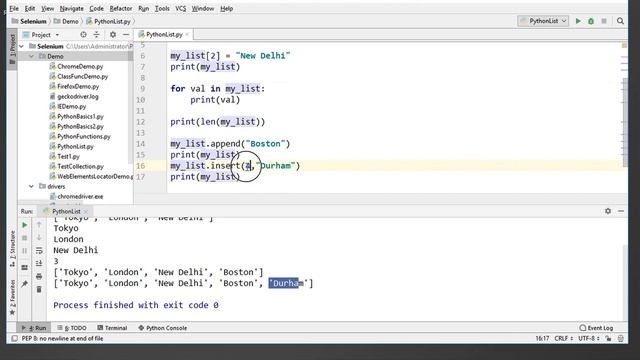Click the Down stack trace arrow icon
The height and width of the screenshot is (360, 640).
pos(39,238)
